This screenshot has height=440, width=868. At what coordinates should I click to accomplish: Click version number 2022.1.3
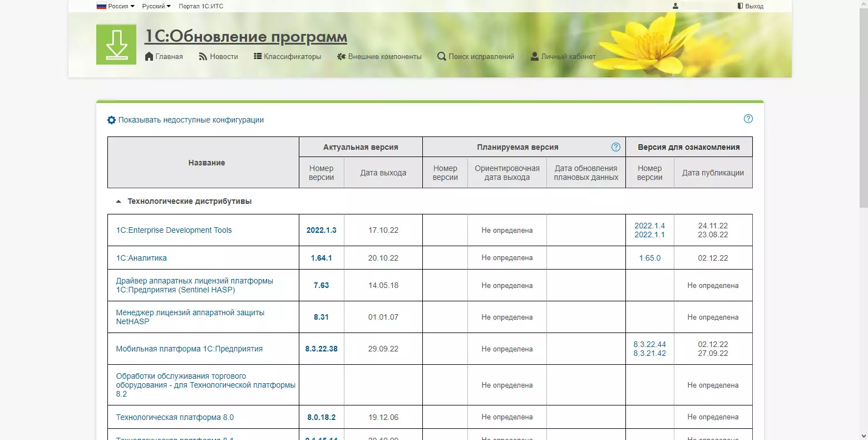click(x=322, y=230)
